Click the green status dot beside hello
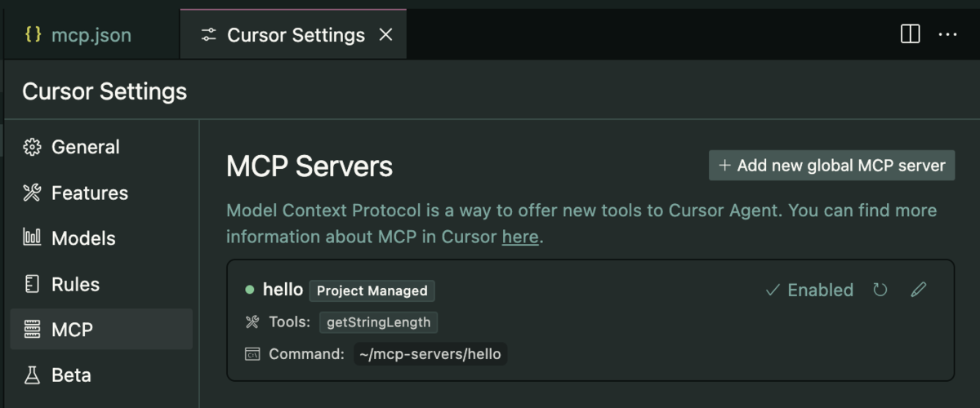 pos(250,290)
